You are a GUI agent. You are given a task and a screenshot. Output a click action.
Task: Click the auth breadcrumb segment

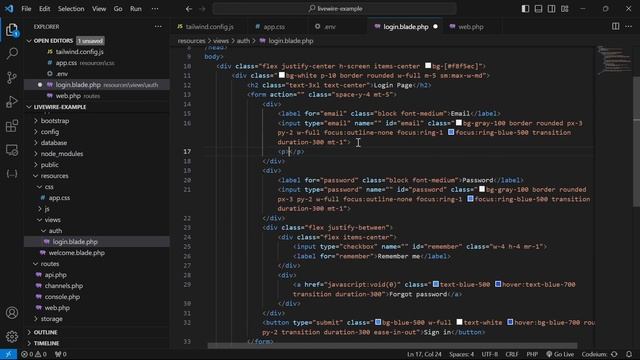tap(243, 41)
